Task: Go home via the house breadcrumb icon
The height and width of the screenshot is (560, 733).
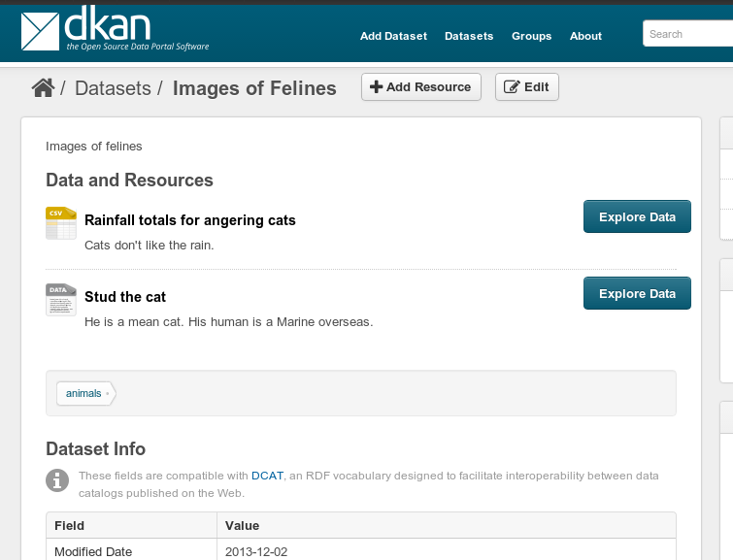Action: [42, 88]
